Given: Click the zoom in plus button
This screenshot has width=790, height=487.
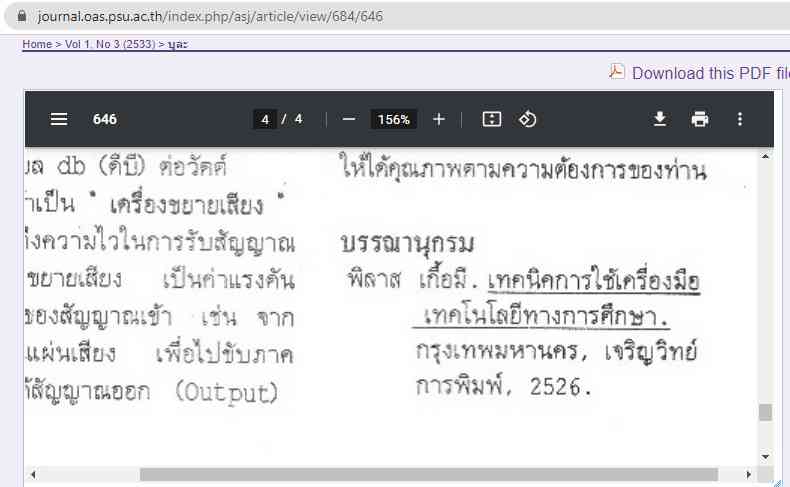Looking at the screenshot, I should tap(438, 119).
